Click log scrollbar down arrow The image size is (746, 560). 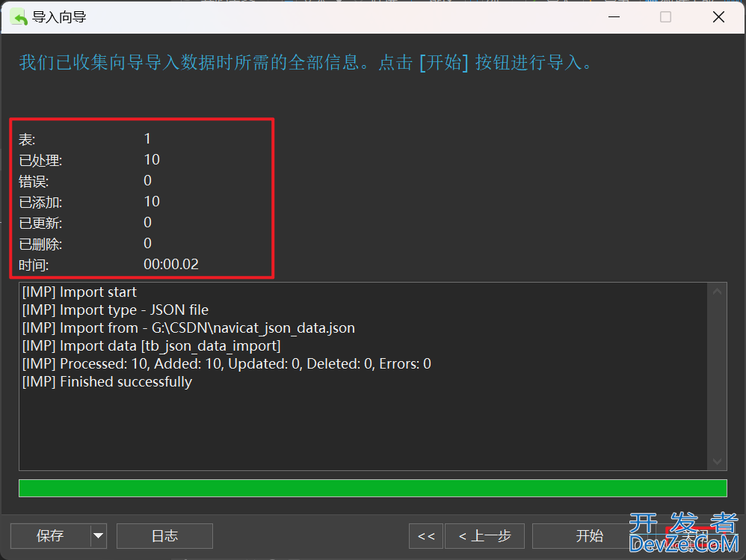[717, 461]
